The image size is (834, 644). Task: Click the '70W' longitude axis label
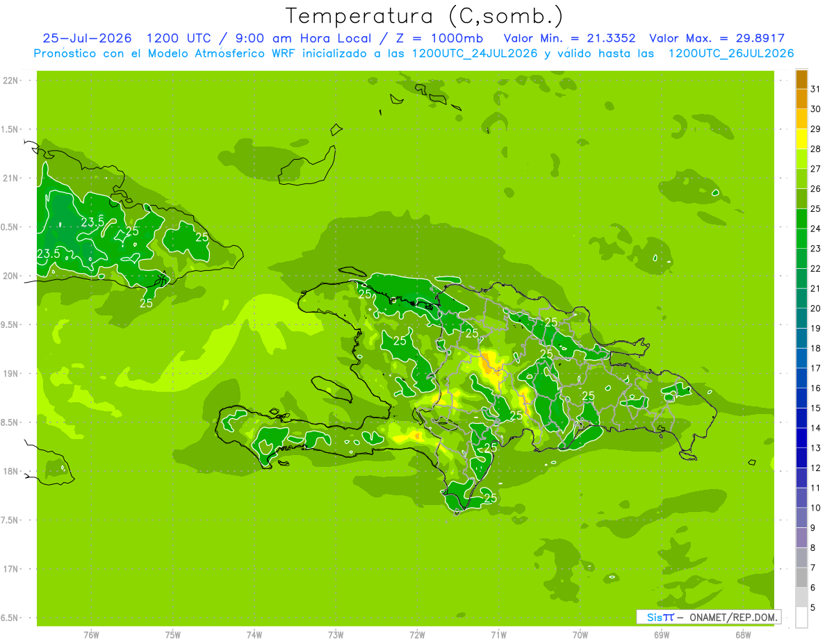[x=580, y=634]
